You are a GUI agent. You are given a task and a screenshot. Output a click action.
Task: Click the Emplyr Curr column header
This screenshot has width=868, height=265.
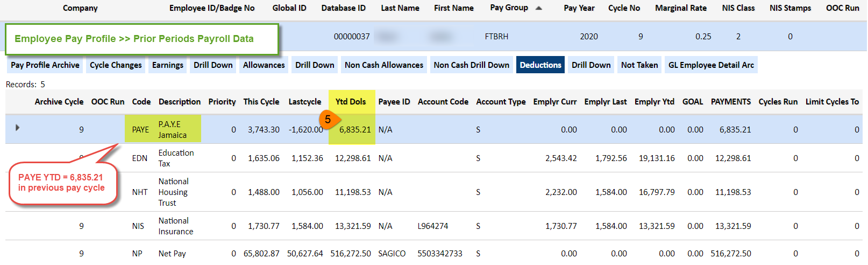555,102
